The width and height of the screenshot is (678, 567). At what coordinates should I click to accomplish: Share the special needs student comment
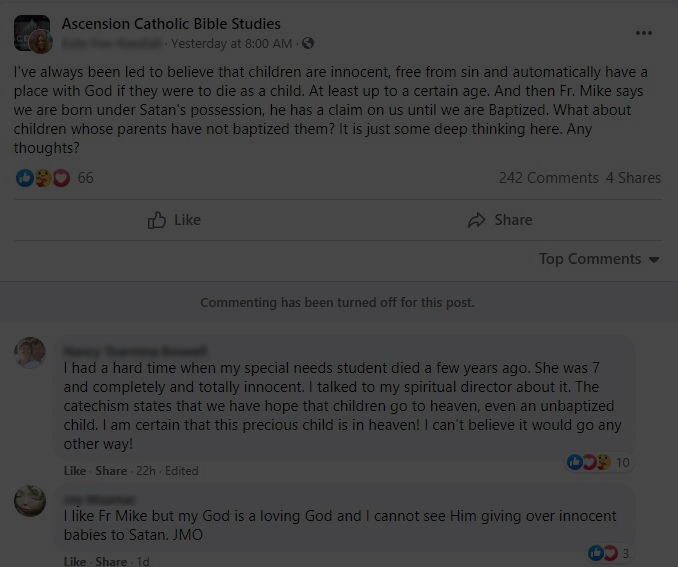(x=111, y=471)
